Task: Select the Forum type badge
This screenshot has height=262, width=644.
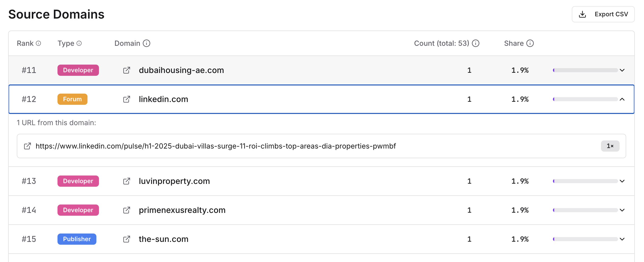Action: (x=72, y=99)
